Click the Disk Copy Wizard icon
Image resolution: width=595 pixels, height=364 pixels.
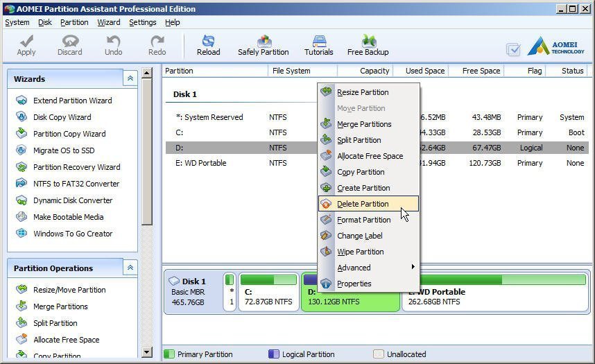coord(21,117)
